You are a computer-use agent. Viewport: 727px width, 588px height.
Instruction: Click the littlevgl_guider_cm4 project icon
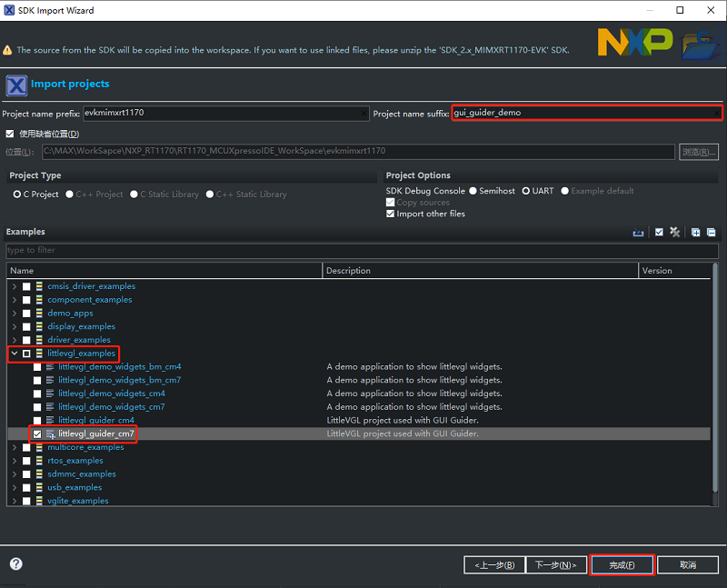50,420
